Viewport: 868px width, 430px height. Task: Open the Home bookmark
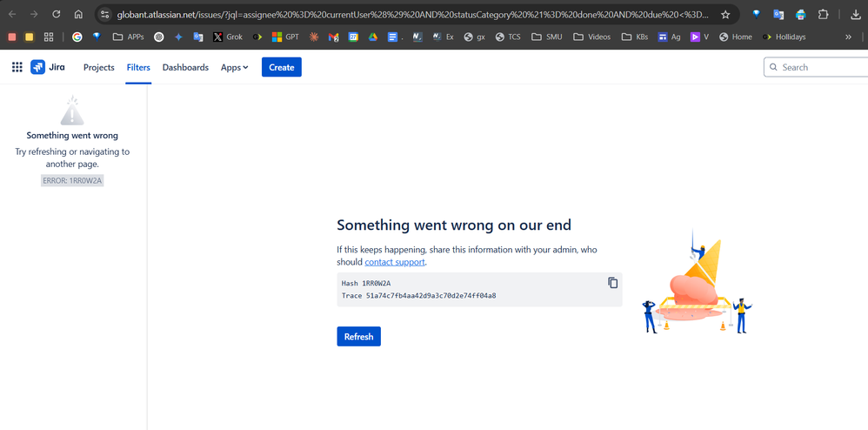pyautogui.click(x=736, y=37)
